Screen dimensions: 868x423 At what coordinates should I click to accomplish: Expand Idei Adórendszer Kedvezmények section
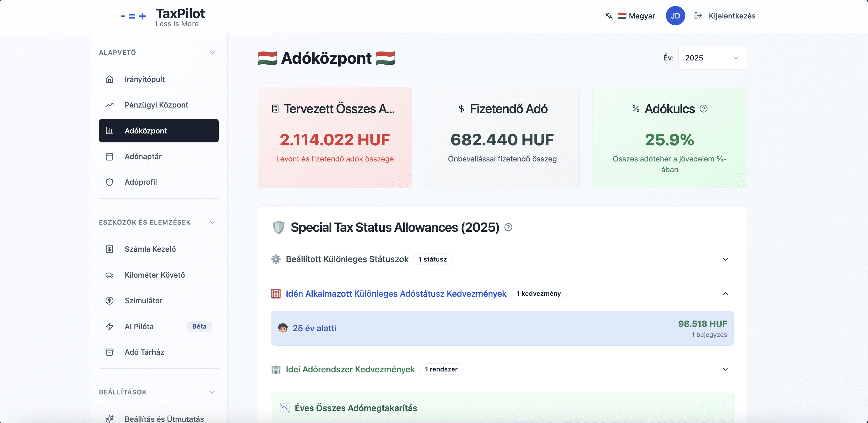point(725,369)
